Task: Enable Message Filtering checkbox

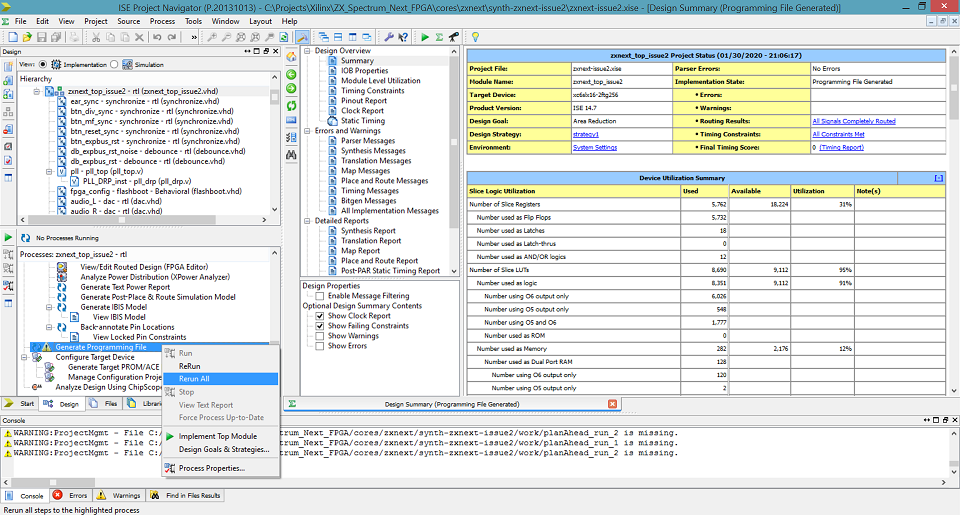Action: [319, 296]
